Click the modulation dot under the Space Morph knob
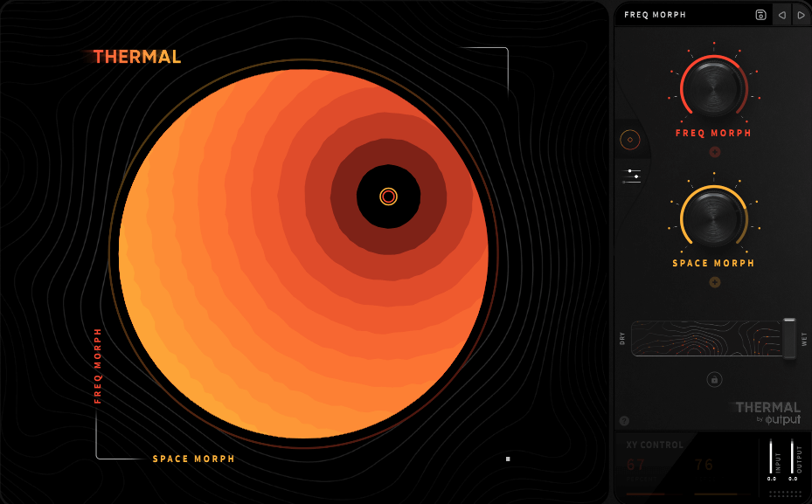This screenshot has height=504, width=812. click(714, 282)
